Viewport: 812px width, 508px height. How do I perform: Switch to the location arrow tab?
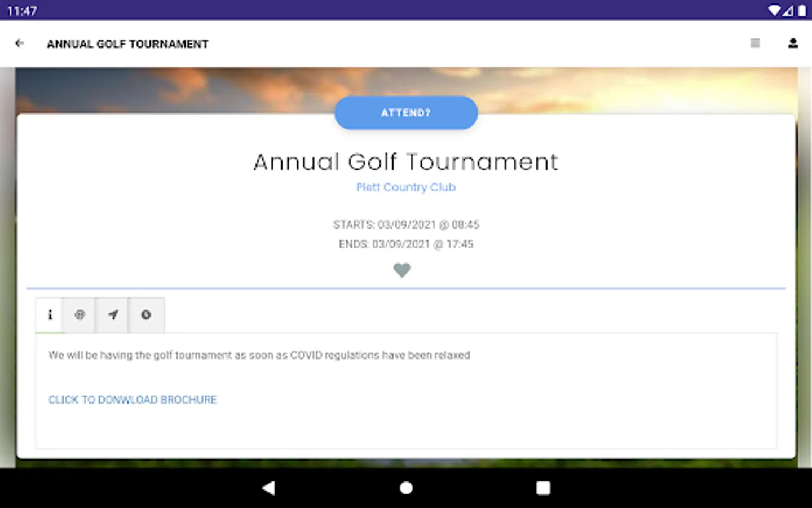click(x=113, y=315)
